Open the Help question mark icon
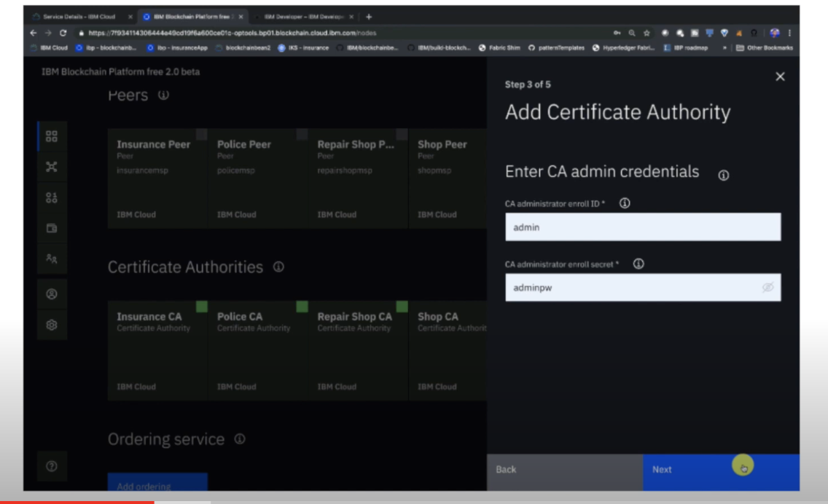The height and width of the screenshot is (504, 828). pos(52,466)
